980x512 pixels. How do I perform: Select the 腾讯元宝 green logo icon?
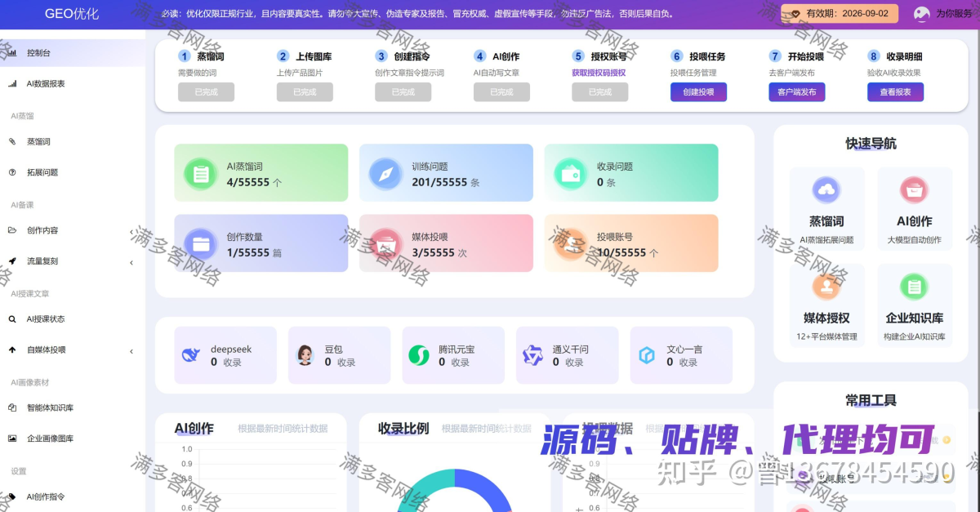419,355
